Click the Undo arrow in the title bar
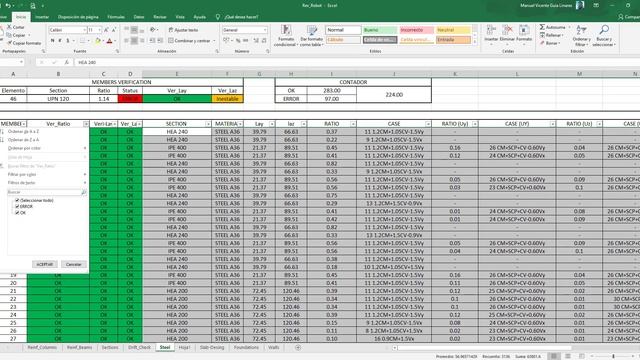 (x=8, y=6)
